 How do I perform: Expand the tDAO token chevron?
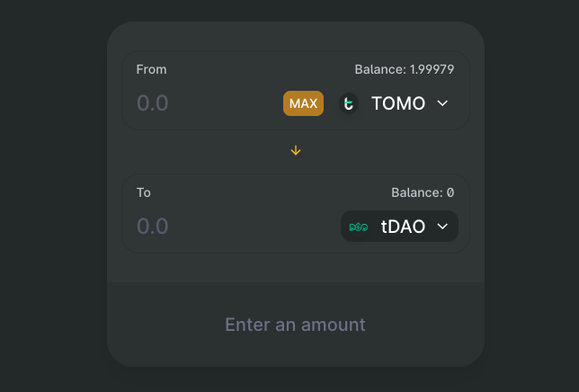tap(442, 227)
